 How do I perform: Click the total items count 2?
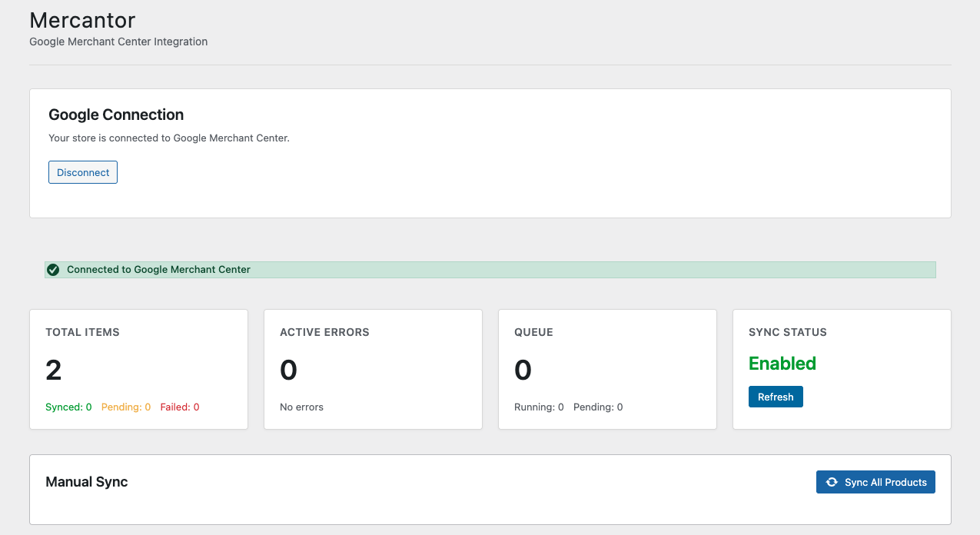pyautogui.click(x=54, y=371)
